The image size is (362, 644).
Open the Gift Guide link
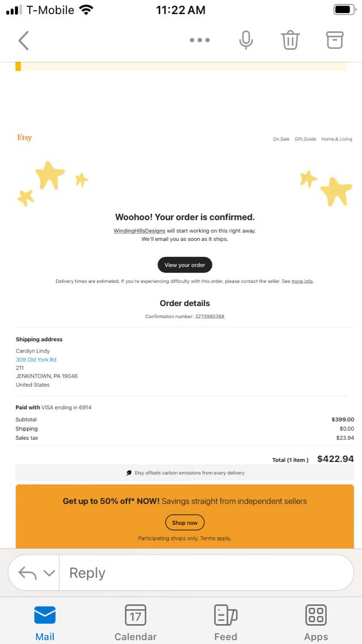pyautogui.click(x=305, y=139)
